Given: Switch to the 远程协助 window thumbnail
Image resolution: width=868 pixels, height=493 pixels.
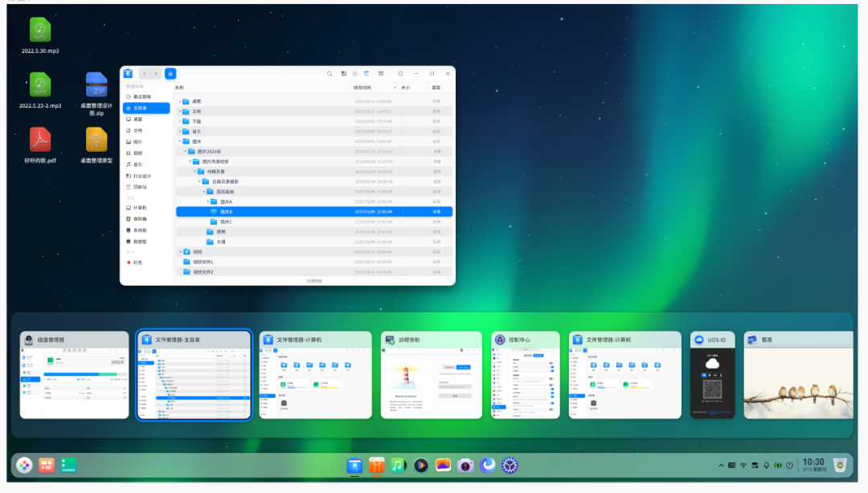Looking at the screenshot, I should click(x=434, y=375).
